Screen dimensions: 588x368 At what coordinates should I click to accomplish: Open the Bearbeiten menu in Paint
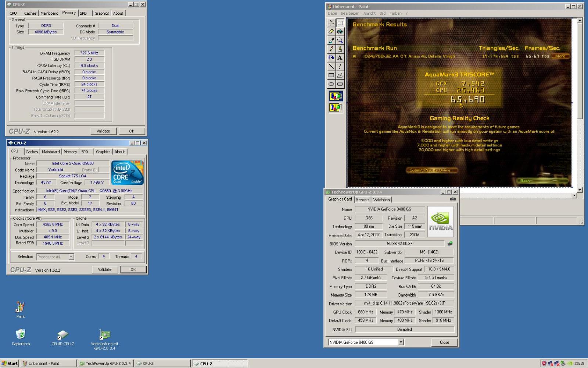350,13
